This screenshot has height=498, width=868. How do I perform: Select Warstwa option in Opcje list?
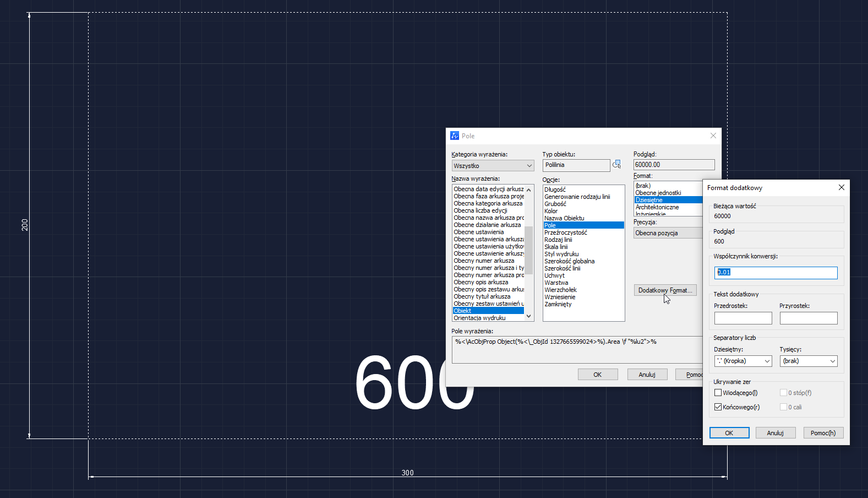click(556, 283)
